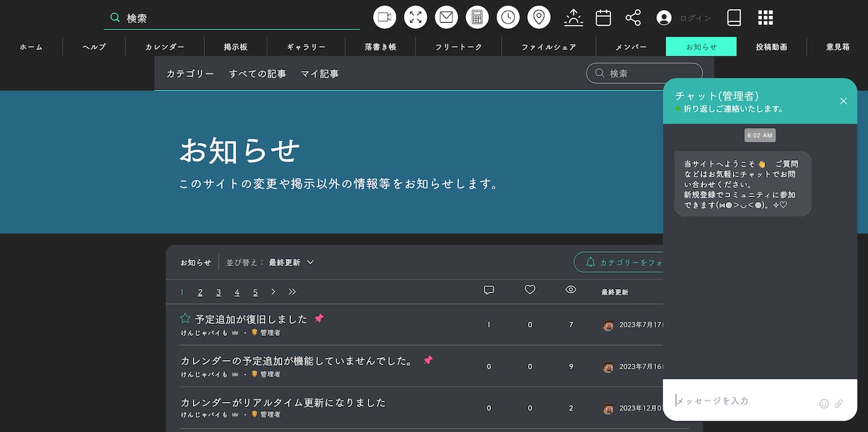Open the メンバー menu item
The width and height of the screenshot is (868, 432).
pyautogui.click(x=631, y=47)
